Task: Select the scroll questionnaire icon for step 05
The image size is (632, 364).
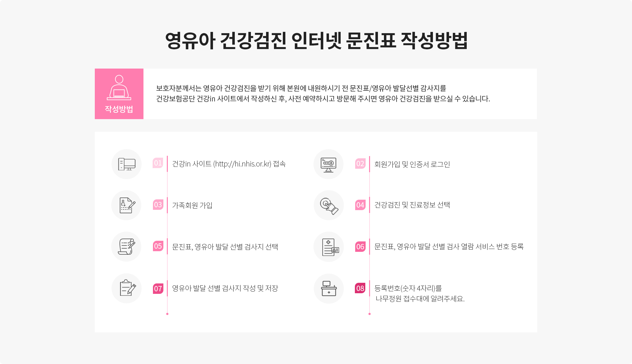Action: click(x=126, y=247)
